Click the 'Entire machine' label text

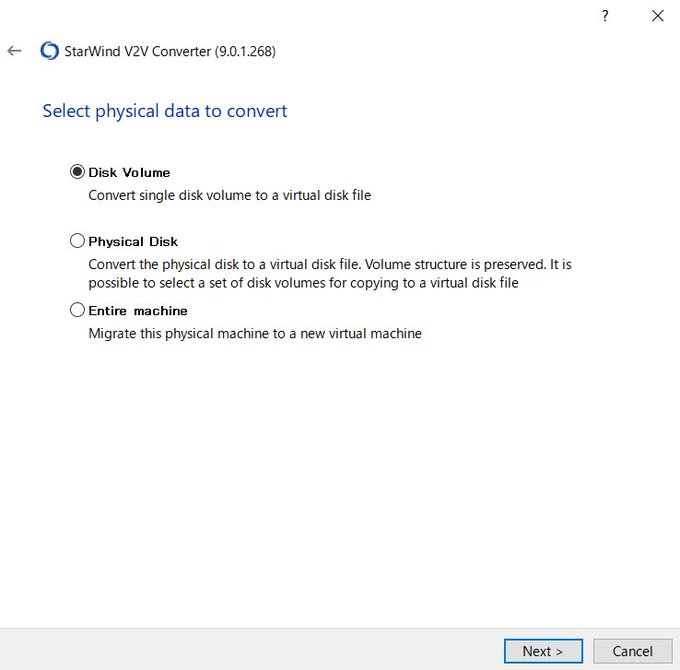click(x=138, y=310)
